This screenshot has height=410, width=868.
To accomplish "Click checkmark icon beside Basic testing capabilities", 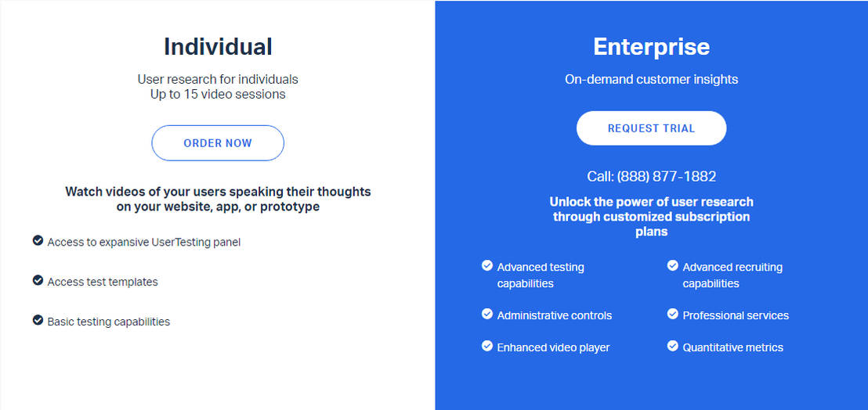I will coord(38,320).
